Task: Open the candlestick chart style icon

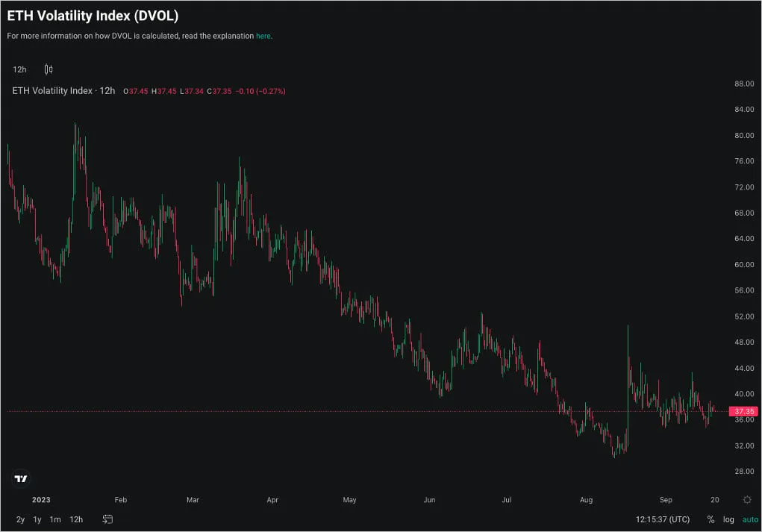Action: [49, 69]
